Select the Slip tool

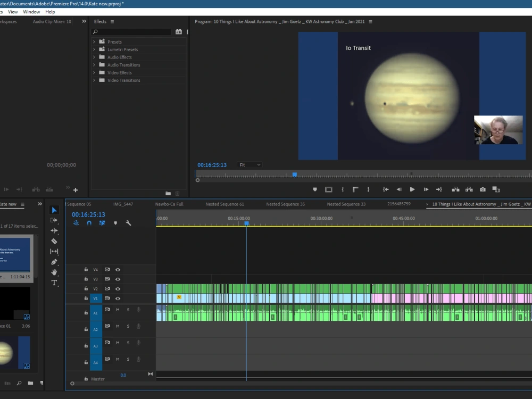click(x=54, y=252)
